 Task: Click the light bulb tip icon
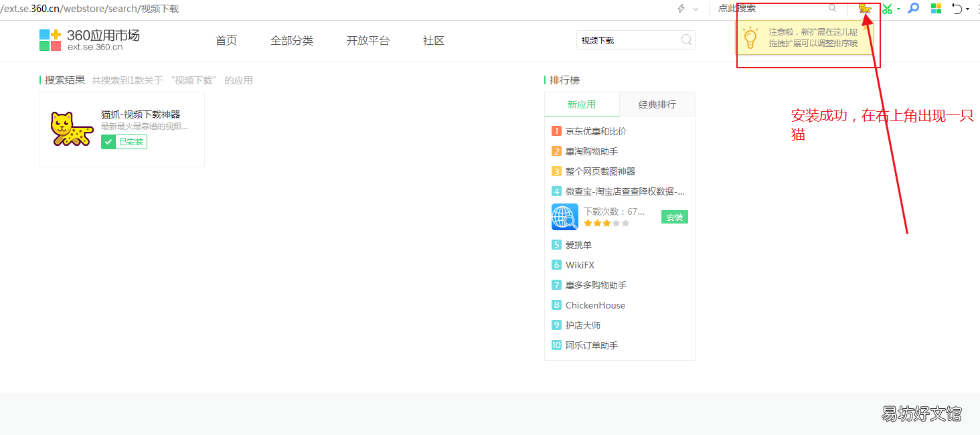pyautogui.click(x=751, y=38)
